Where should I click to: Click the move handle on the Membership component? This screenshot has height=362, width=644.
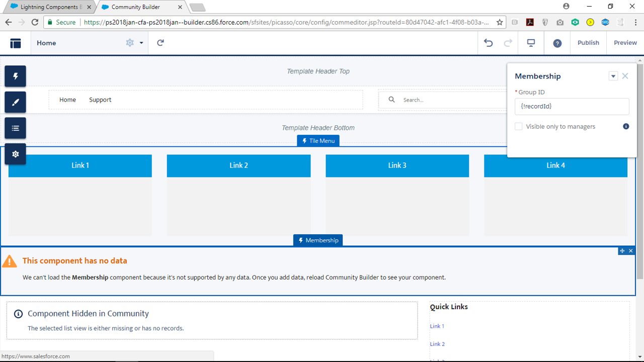tap(622, 250)
